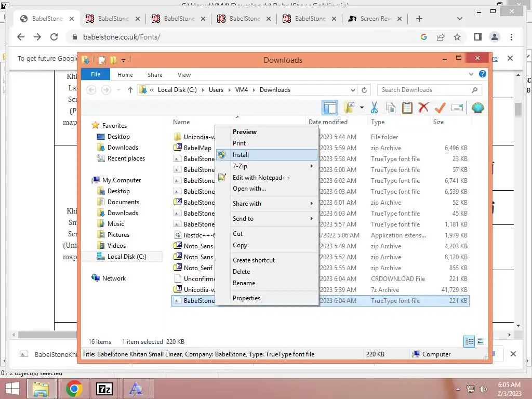Choose Preview in the context menu

click(267, 131)
